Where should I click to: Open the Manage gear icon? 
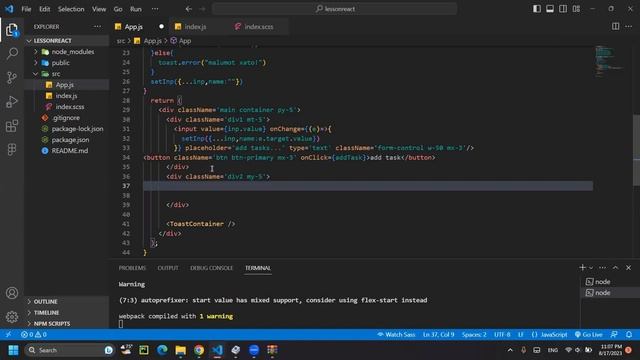click(x=12, y=317)
